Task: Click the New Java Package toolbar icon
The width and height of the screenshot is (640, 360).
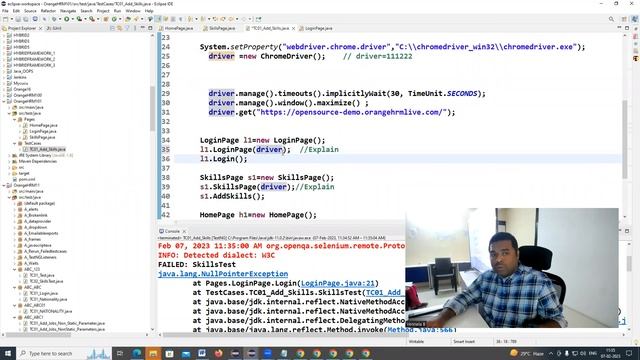Action: click(x=106, y=19)
